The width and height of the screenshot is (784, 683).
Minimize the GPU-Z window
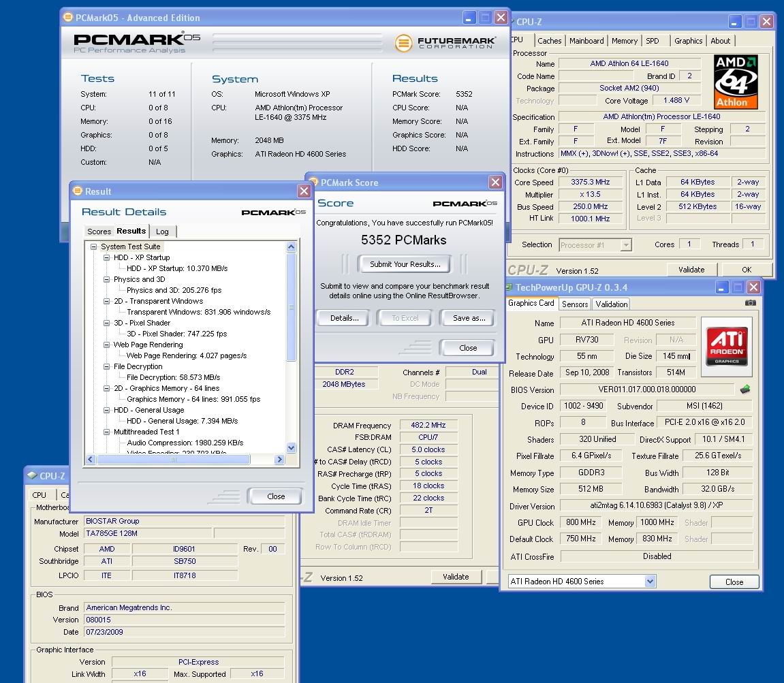[721, 287]
